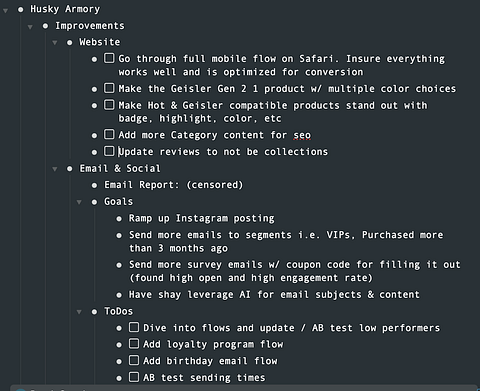Check the Safari mobile flow task checkbox
The image size is (480, 391).
109,58
